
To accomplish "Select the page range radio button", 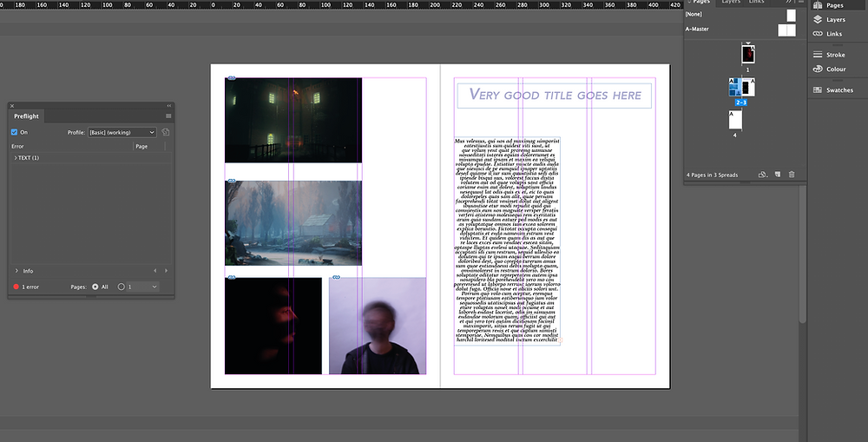I will [122, 287].
